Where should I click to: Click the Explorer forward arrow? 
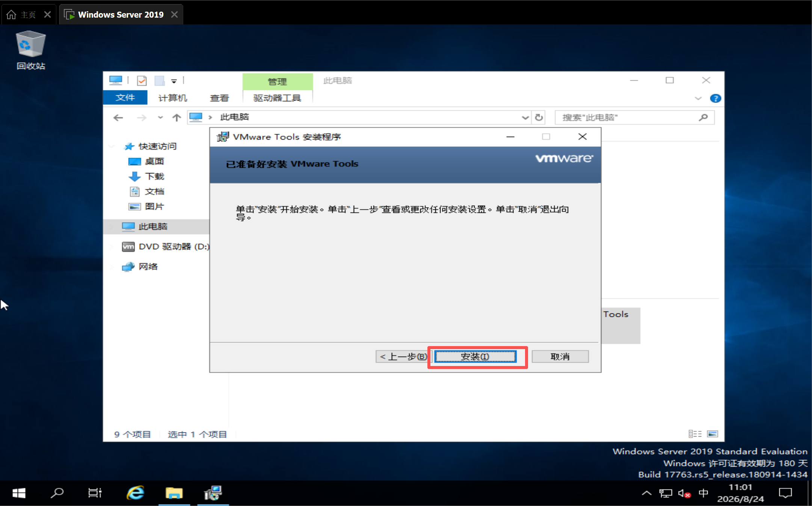point(142,117)
